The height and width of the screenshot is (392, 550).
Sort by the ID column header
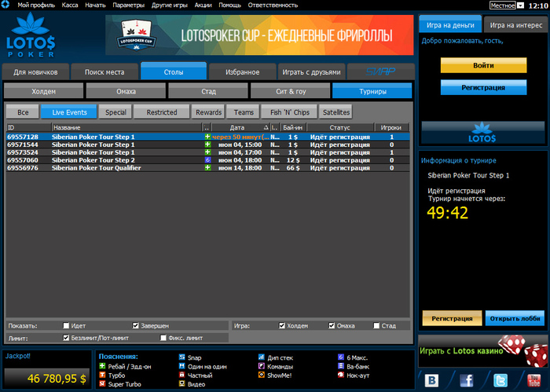click(x=29, y=127)
